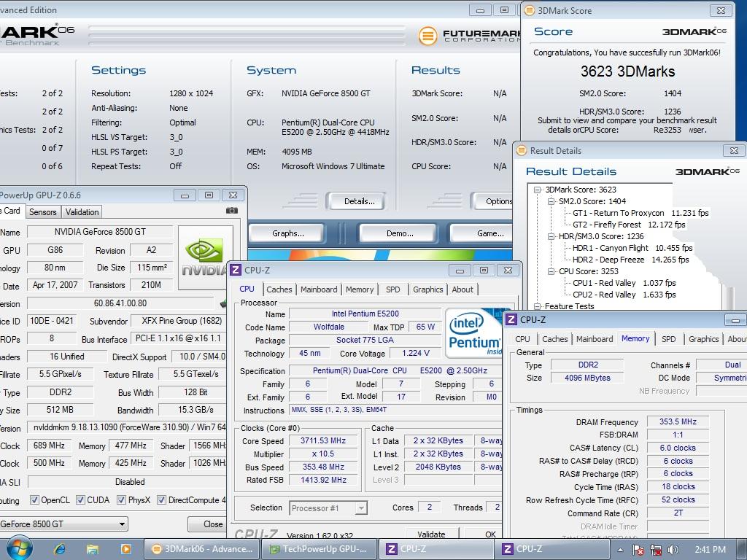Click the DRAM Frequency 353.5 MHz field
The height and width of the screenshot is (560, 747).
[x=678, y=422]
